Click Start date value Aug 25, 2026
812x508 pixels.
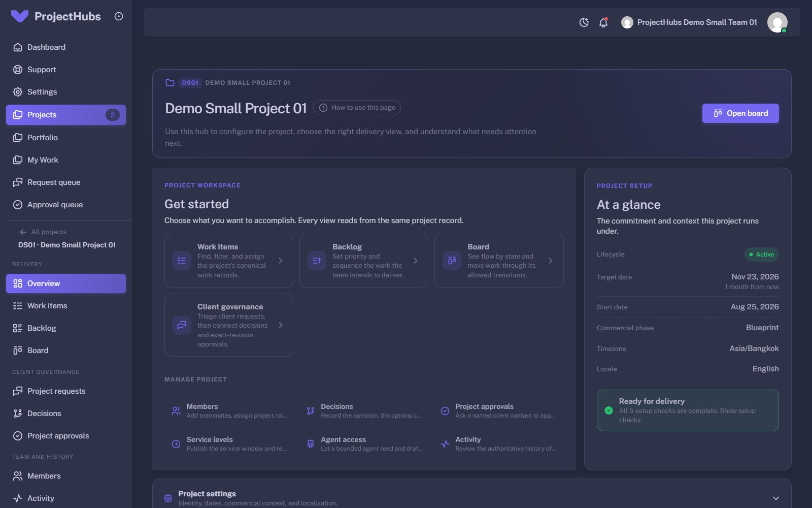[x=755, y=307]
